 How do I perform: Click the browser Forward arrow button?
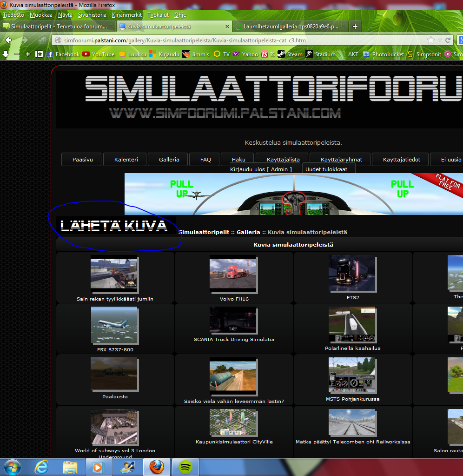(25, 40)
